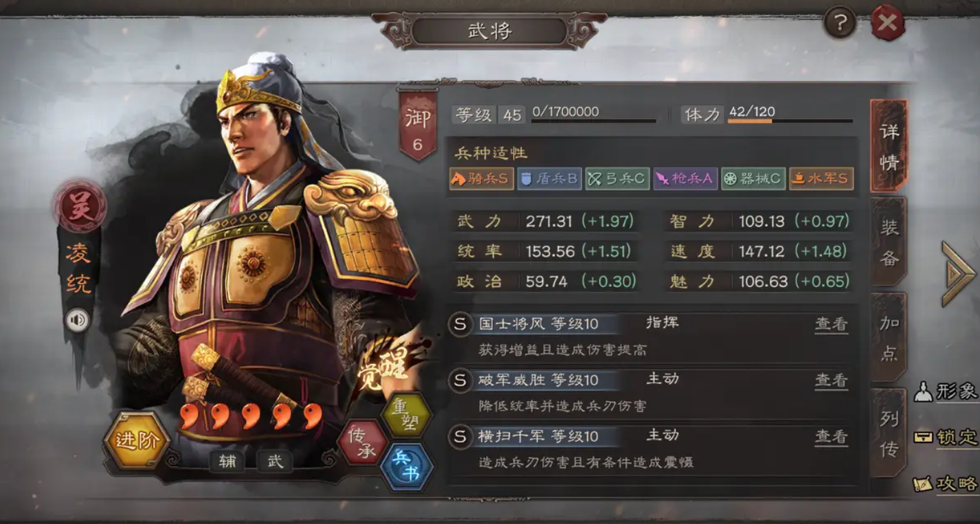Tap the 骑兵S troop aptitude badge
Image resolution: width=980 pixels, height=524 pixels.
point(481,179)
